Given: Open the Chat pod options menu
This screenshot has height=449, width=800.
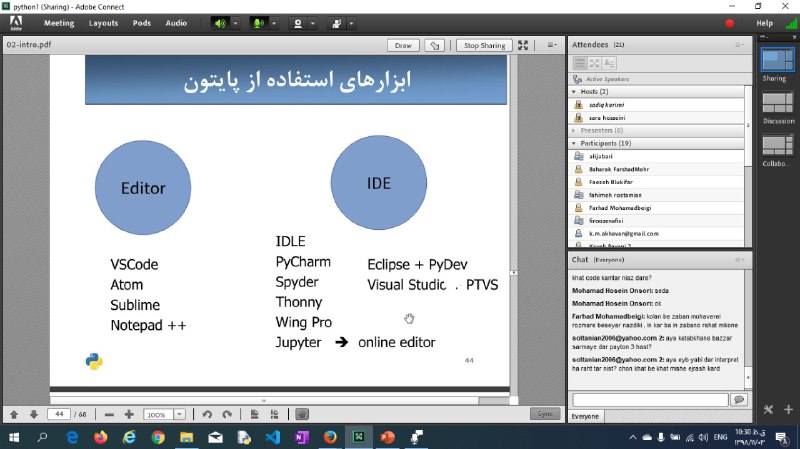Looking at the screenshot, I should coord(738,260).
